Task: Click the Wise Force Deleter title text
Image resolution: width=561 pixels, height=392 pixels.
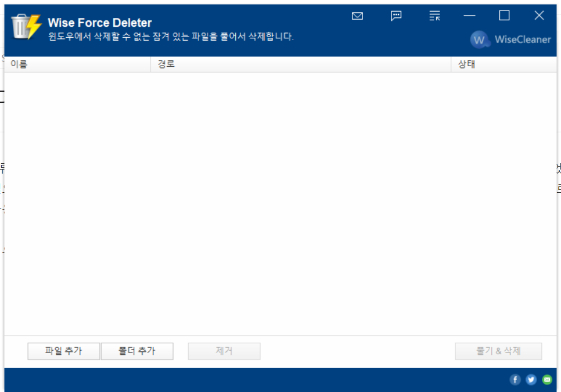Action: (100, 23)
